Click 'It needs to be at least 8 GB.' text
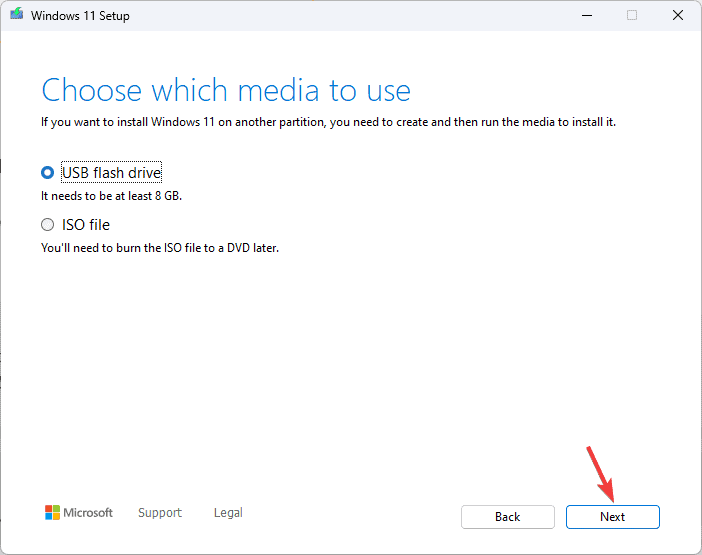 click(111, 196)
